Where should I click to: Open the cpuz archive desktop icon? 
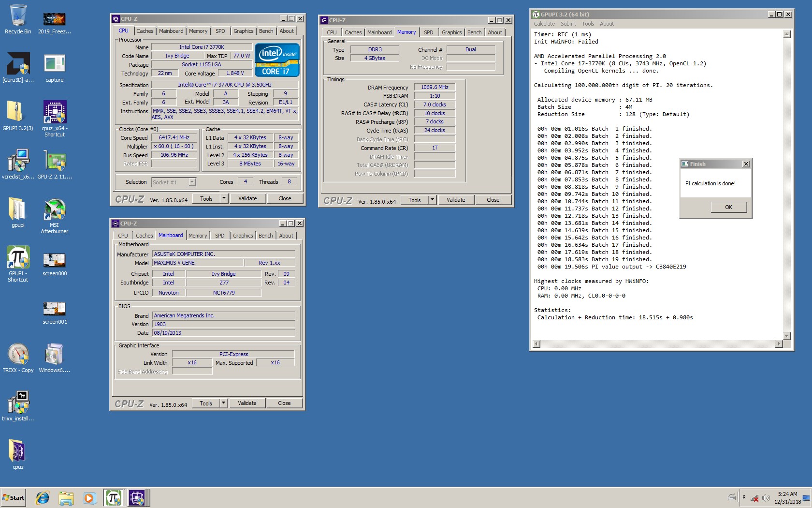18,455
